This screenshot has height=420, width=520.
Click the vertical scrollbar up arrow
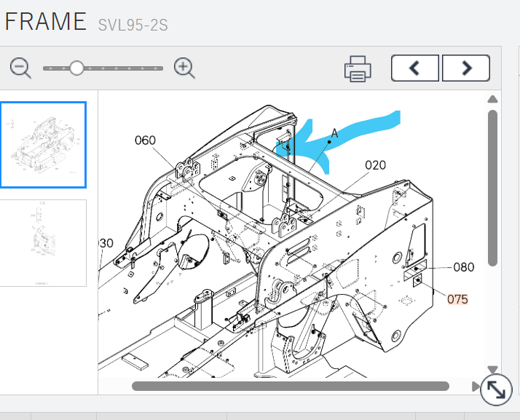[492, 100]
